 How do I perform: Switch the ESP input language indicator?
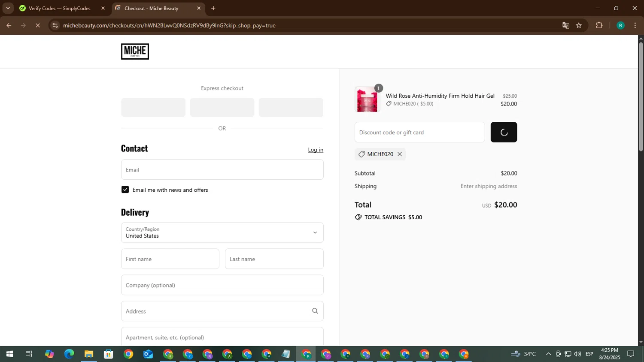pos(589,354)
